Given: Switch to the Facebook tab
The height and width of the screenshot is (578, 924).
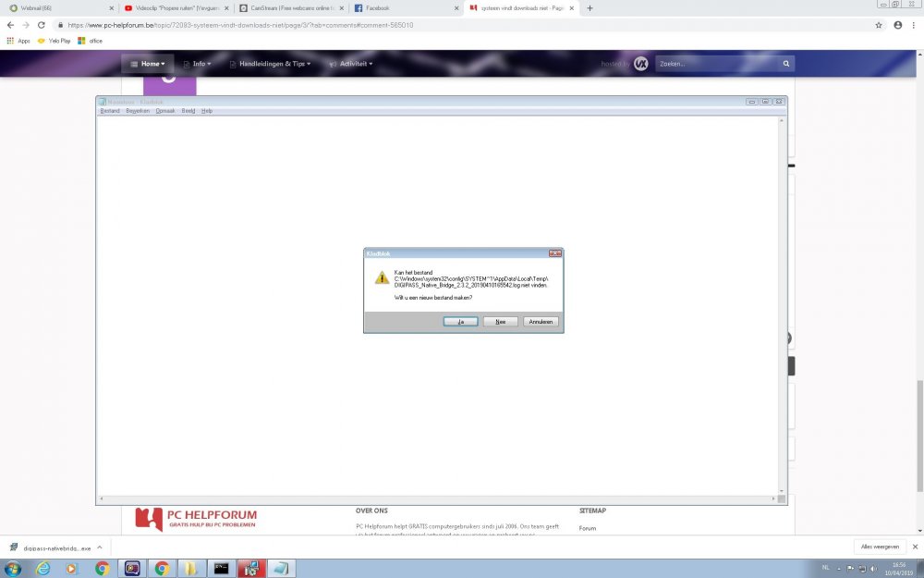Looking at the screenshot, I should click(x=404, y=8).
